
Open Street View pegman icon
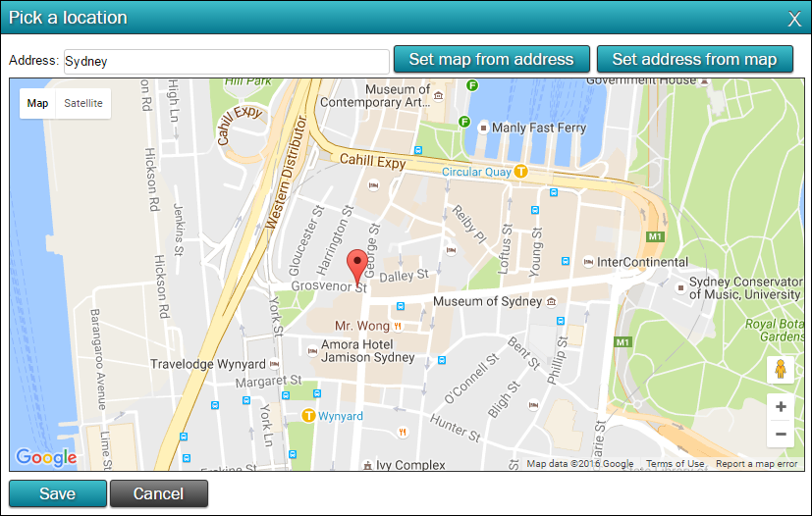781,370
